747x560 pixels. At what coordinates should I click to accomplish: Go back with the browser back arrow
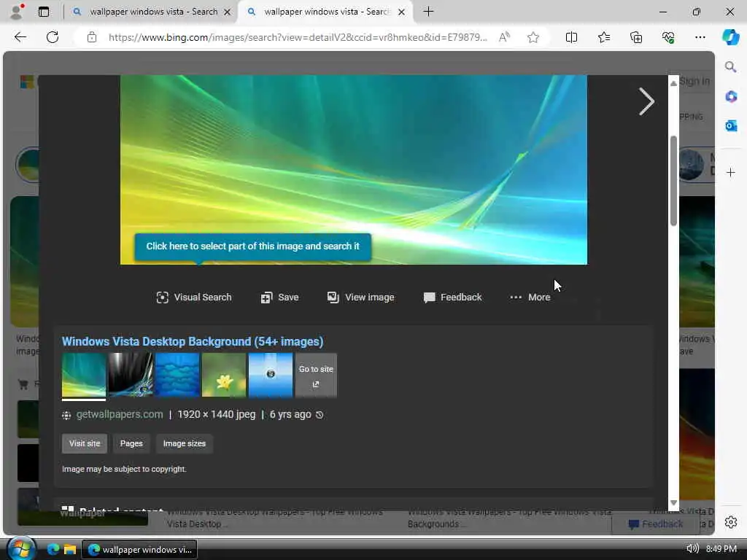point(20,37)
